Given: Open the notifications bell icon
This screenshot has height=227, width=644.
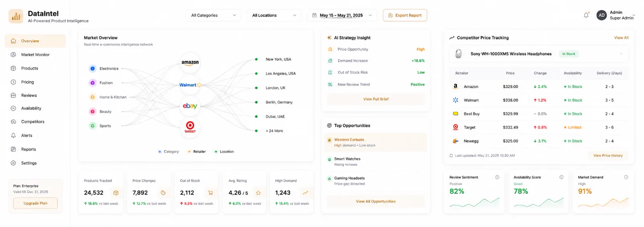Looking at the screenshot, I should 586,15.
